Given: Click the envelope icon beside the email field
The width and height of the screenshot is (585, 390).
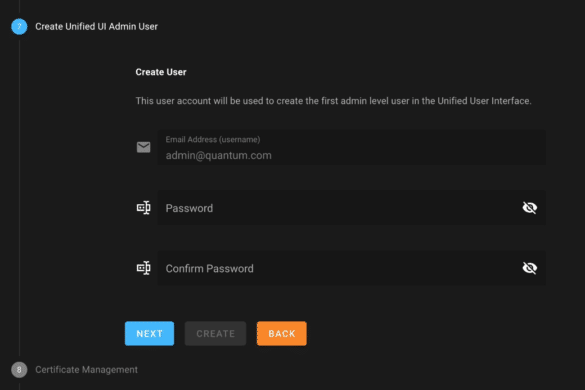Looking at the screenshot, I should click(x=144, y=147).
